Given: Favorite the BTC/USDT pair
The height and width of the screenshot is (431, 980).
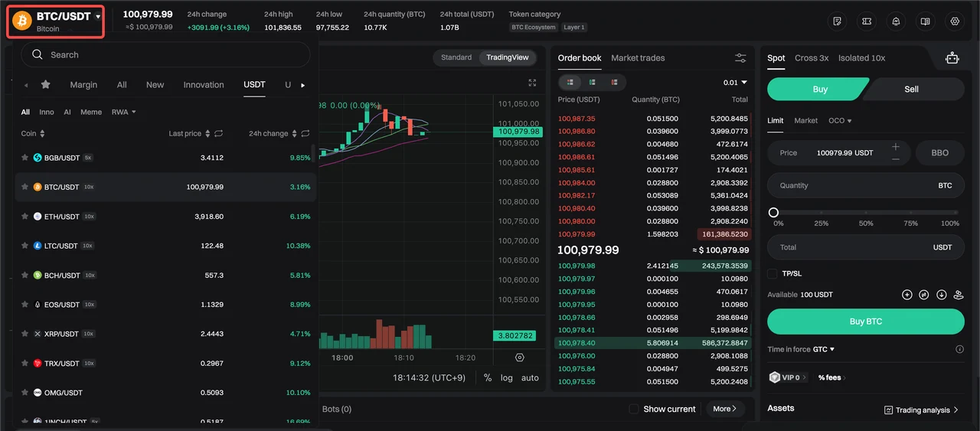Looking at the screenshot, I should tap(25, 187).
